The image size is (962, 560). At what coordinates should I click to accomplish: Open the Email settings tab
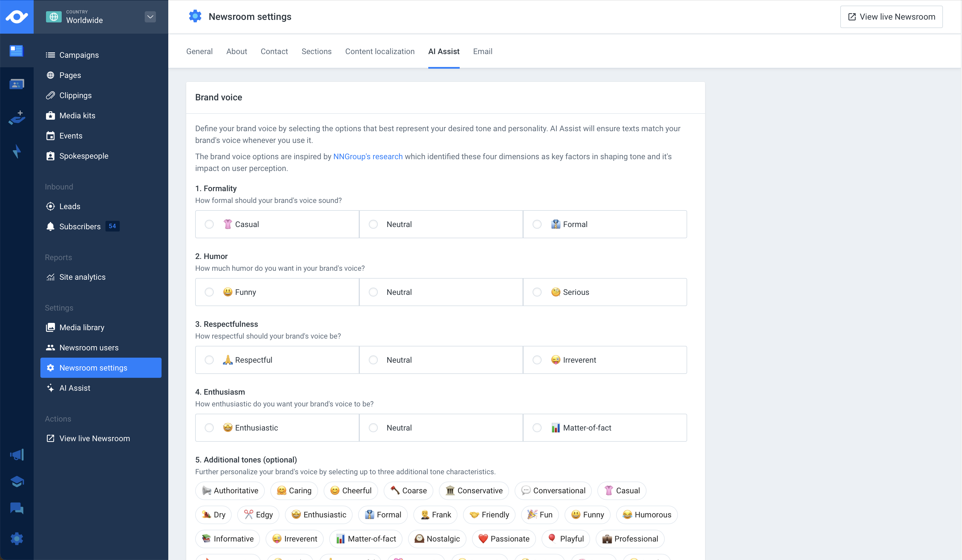click(482, 52)
